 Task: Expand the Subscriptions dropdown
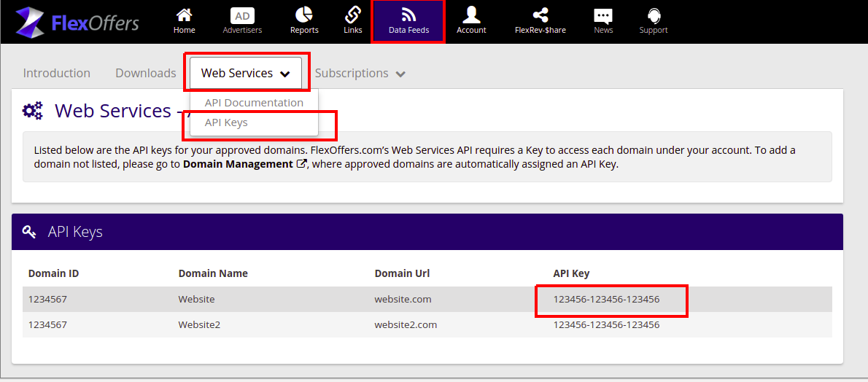360,73
